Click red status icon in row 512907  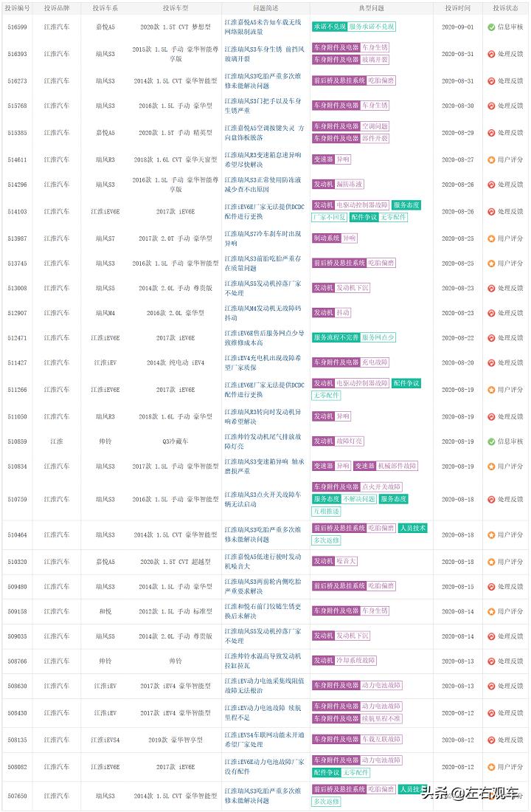(491, 313)
